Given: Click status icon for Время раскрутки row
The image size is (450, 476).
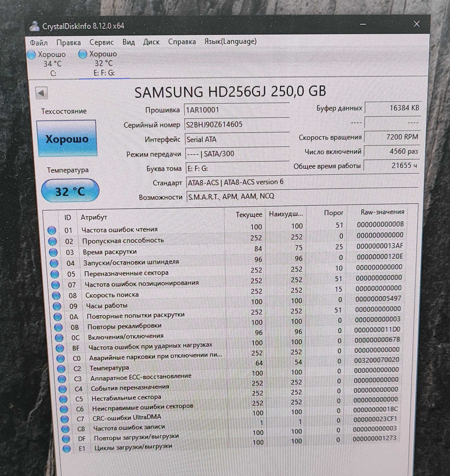Looking at the screenshot, I should click(53, 252).
